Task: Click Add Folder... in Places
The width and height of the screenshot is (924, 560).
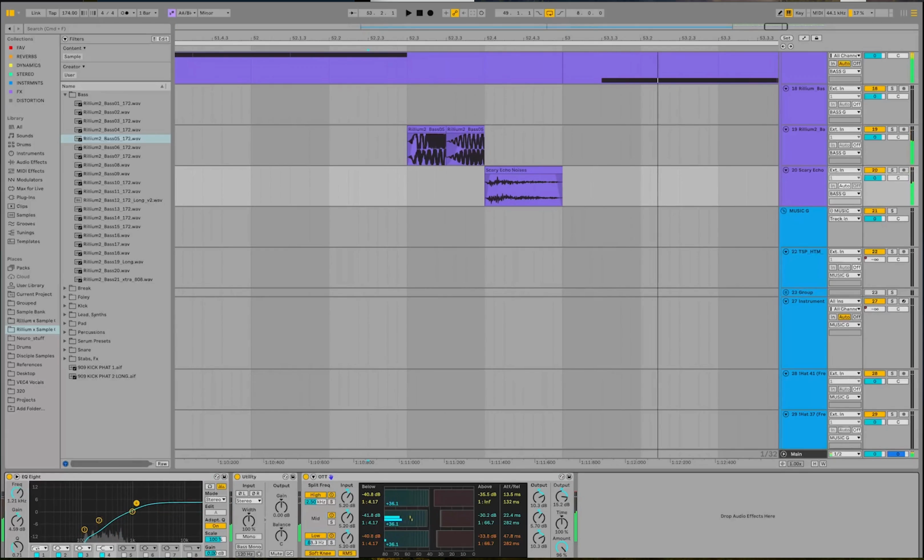Action: pyautogui.click(x=30, y=409)
